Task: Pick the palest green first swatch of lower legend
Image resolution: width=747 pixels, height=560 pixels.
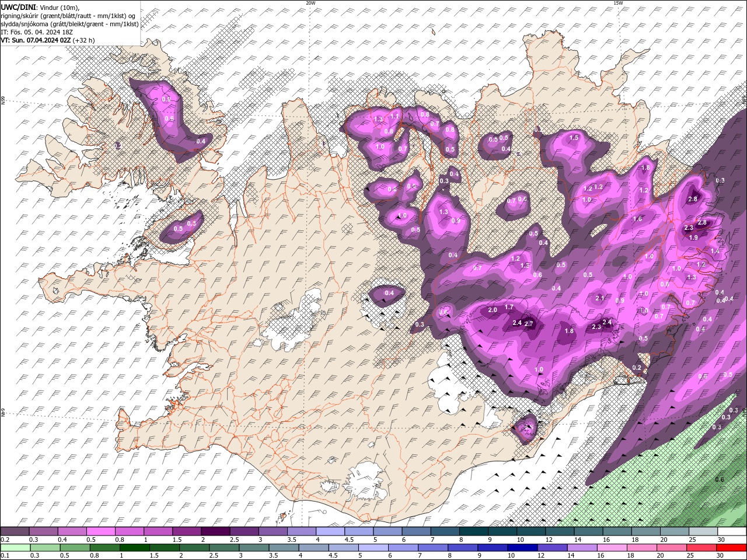Action: coord(15,548)
